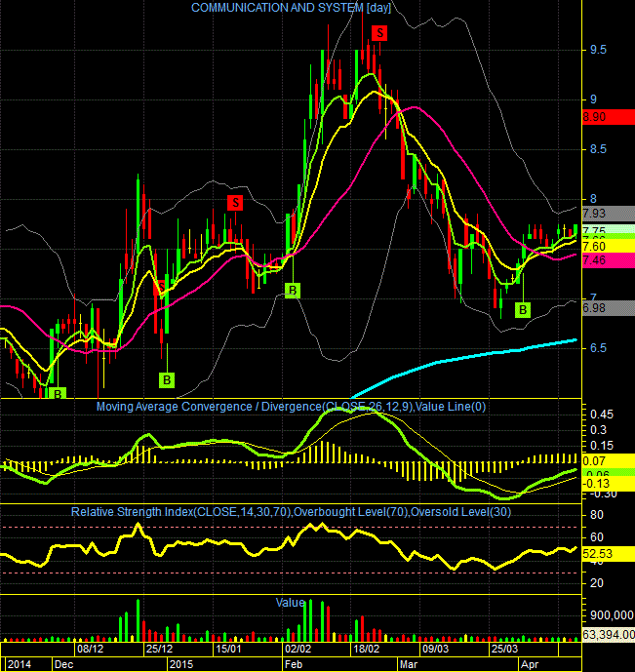The width and height of the screenshot is (635, 672).
Task: Select the green B buy marker at early February
Action: click(x=293, y=291)
